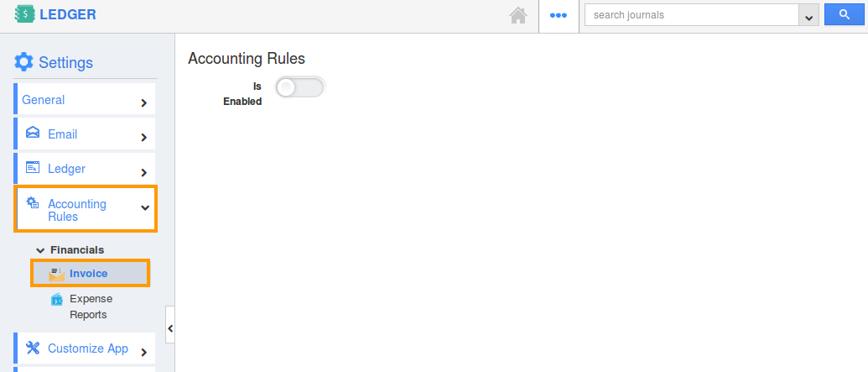Image resolution: width=868 pixels, height=372 pixels.
Task: Expand the General settings chevron
Action: 144,102
